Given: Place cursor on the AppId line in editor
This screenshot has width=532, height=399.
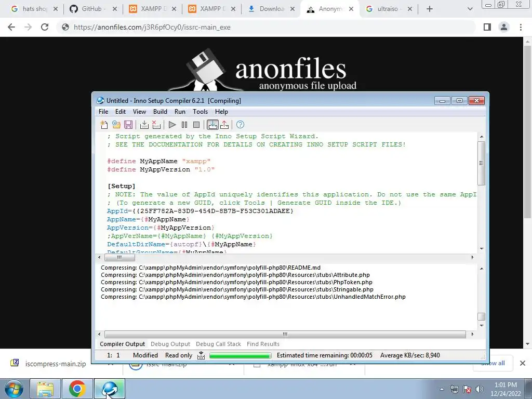Looking at the screenshot, I should coord(200,211).
